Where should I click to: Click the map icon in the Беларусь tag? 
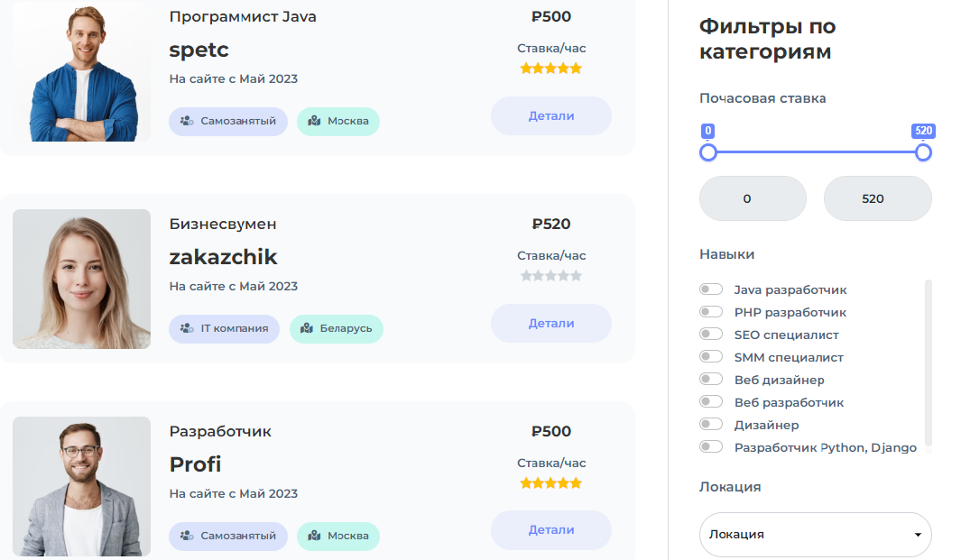[x=307, y=328]
